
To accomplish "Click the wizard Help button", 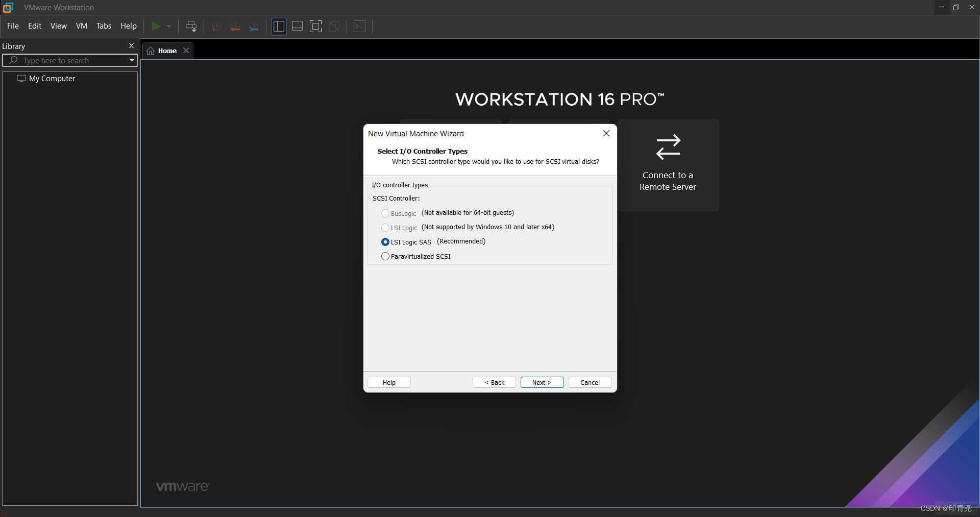I will point(389,382).
